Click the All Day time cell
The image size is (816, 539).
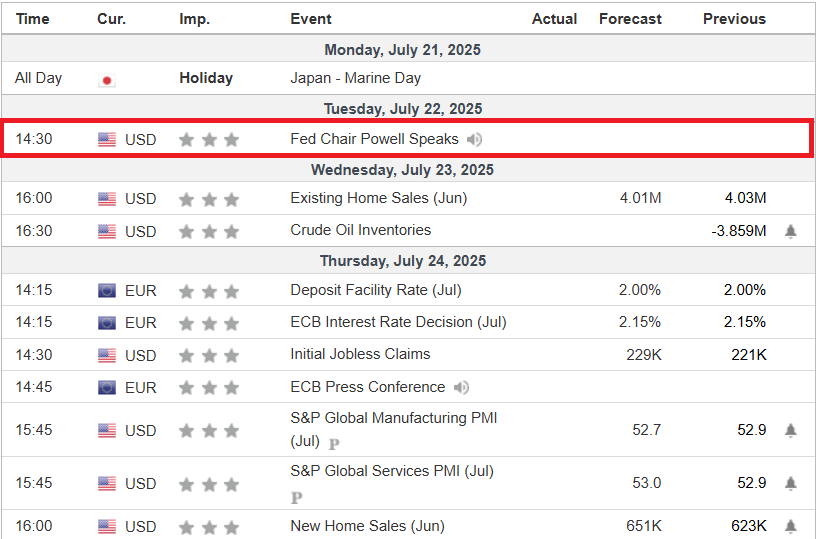click(x=39, y=78)
